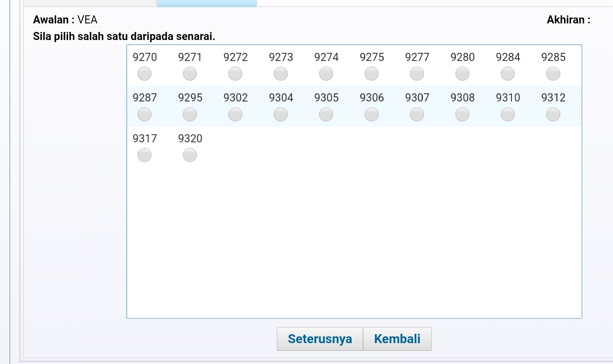
Task: Choose radio button under 9275
Action: (372, 74)
